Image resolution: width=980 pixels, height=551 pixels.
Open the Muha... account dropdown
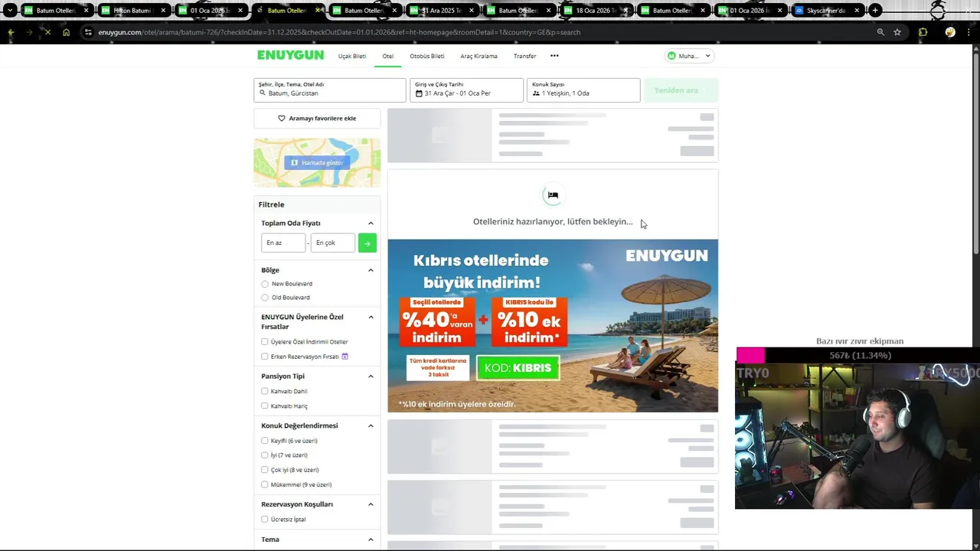click(689, 56)
